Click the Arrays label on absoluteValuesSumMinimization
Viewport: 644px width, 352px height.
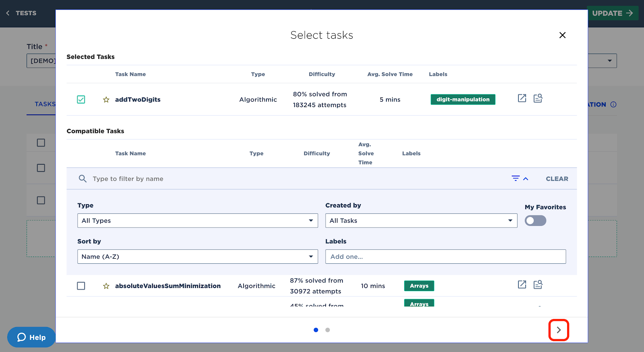click(x=419, y=286)
